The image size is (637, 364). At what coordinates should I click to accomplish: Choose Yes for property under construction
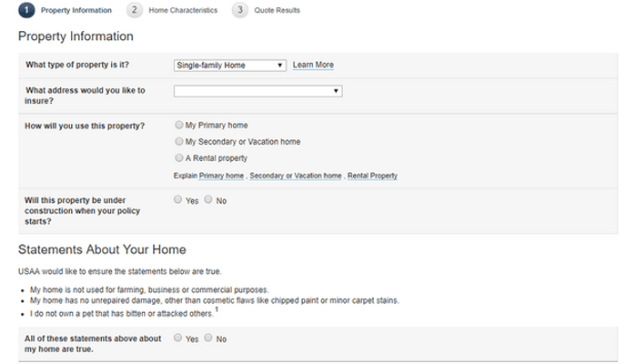pyautogui.click(x=178, y=200)
